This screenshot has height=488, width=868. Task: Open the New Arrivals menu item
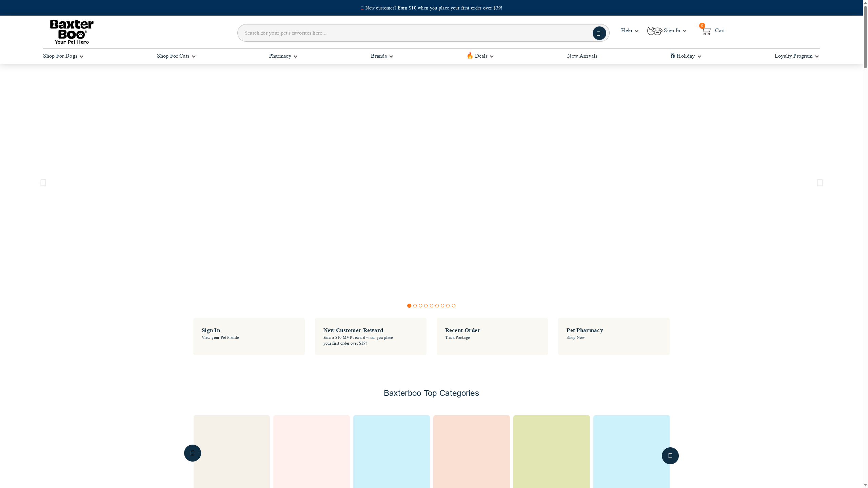[x=582, y=56]
